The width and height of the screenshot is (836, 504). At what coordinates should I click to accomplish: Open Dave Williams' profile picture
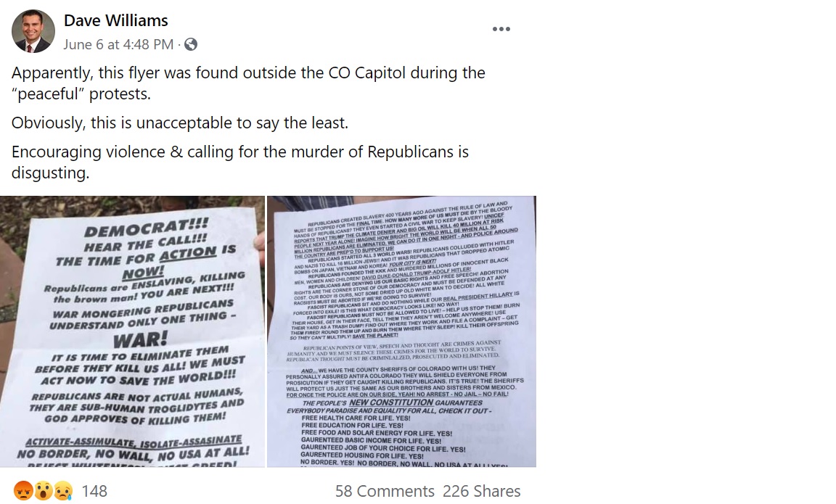click(33, 31)
